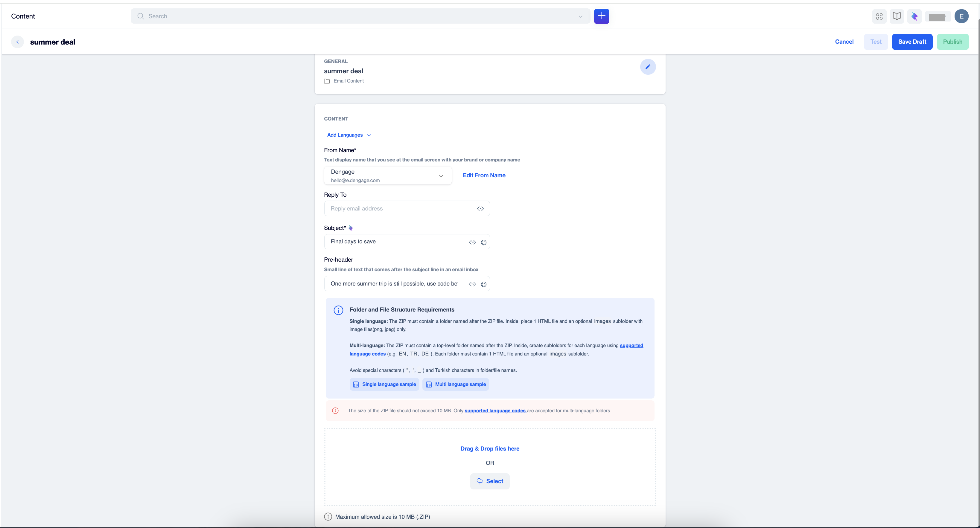Insert variable in Subject field
This screenshot has width=980, height=528.
(x=472, y=242)
